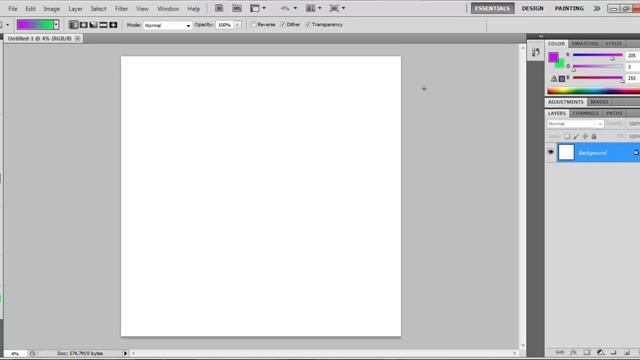Open the Screen Mode dropdown
The image size is (640, 360).
(x=338, y=8)
